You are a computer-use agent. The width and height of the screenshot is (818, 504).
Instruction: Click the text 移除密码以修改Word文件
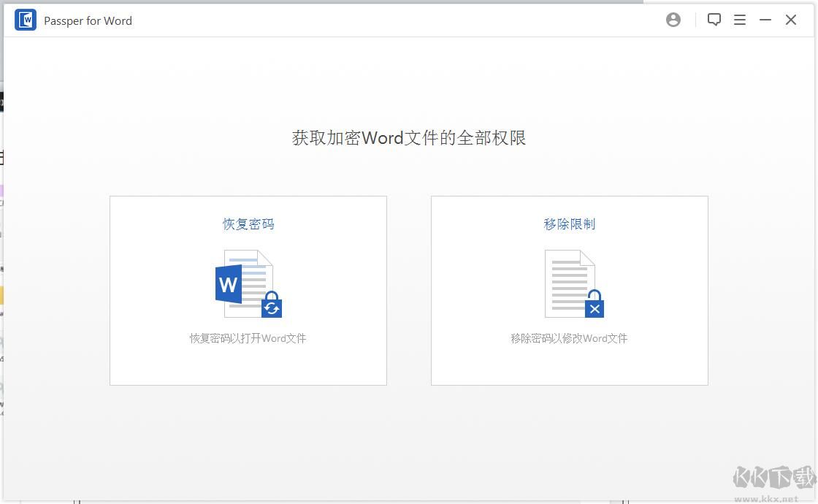tap(570, 338)
